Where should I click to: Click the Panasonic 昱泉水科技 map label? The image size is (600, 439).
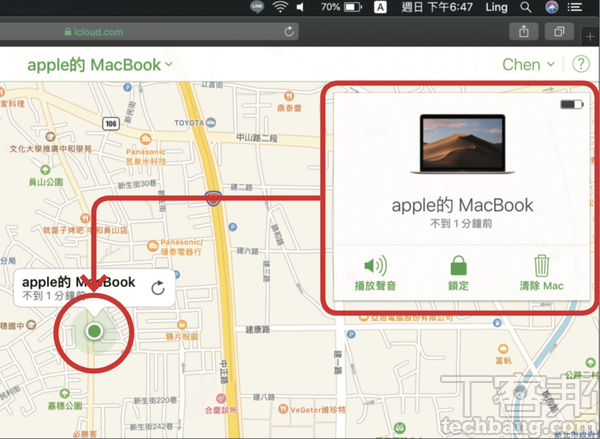coord(146,156)
